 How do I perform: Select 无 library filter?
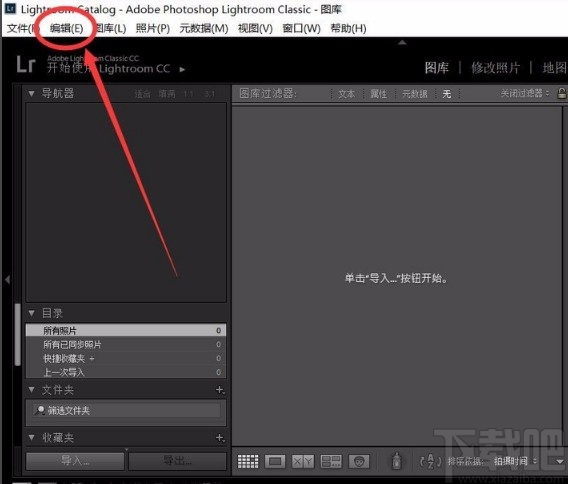[447, 94]
